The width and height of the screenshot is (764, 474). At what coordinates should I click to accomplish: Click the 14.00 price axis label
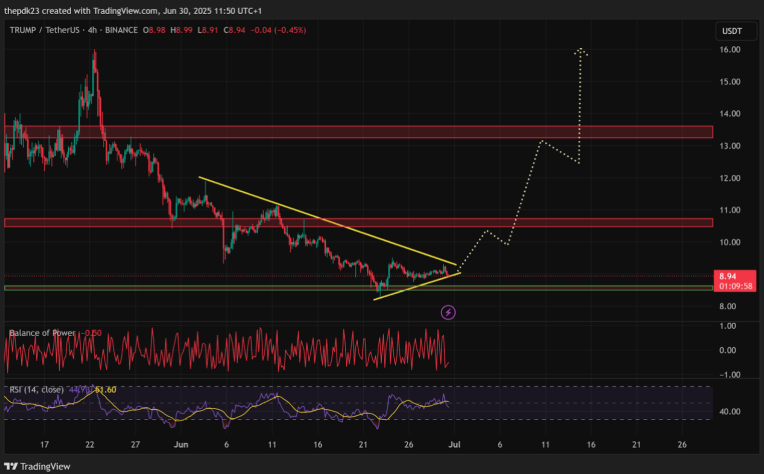[729, 114]
